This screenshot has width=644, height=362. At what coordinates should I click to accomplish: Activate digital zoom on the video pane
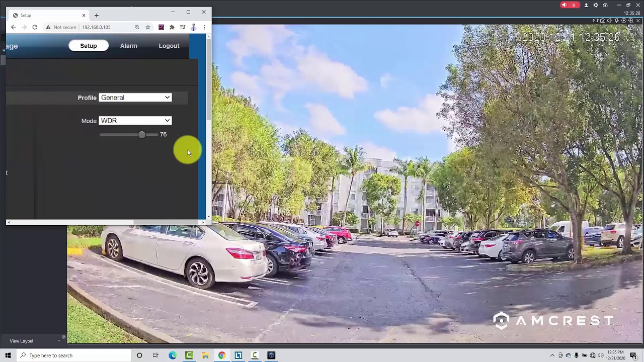pos(631,21)
